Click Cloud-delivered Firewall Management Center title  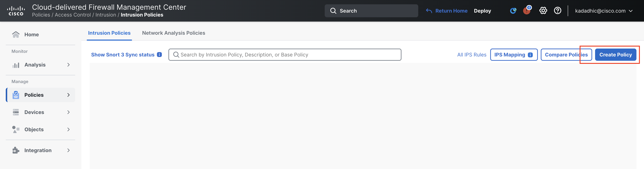point(109,7)
